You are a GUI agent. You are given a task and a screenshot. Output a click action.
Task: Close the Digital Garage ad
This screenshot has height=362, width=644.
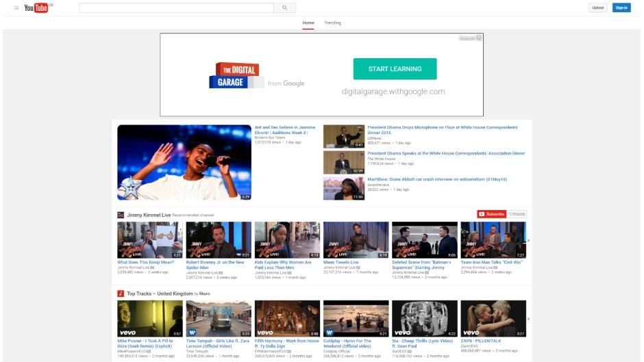point(479,38)
